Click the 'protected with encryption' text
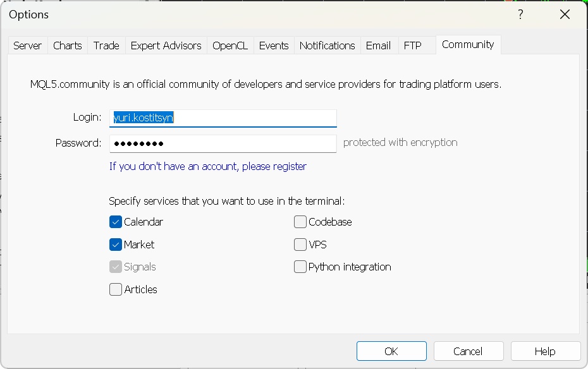588x369 pixels. pos(400,142)
